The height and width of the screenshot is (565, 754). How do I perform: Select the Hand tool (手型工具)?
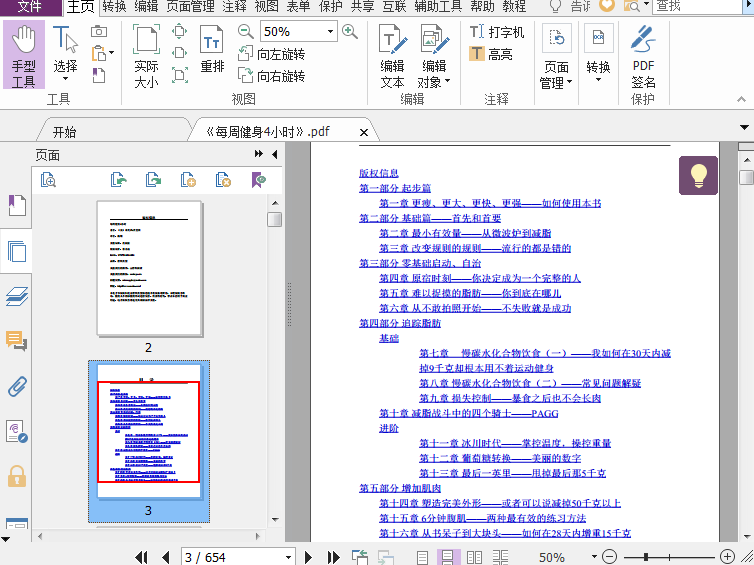point(24,55)
